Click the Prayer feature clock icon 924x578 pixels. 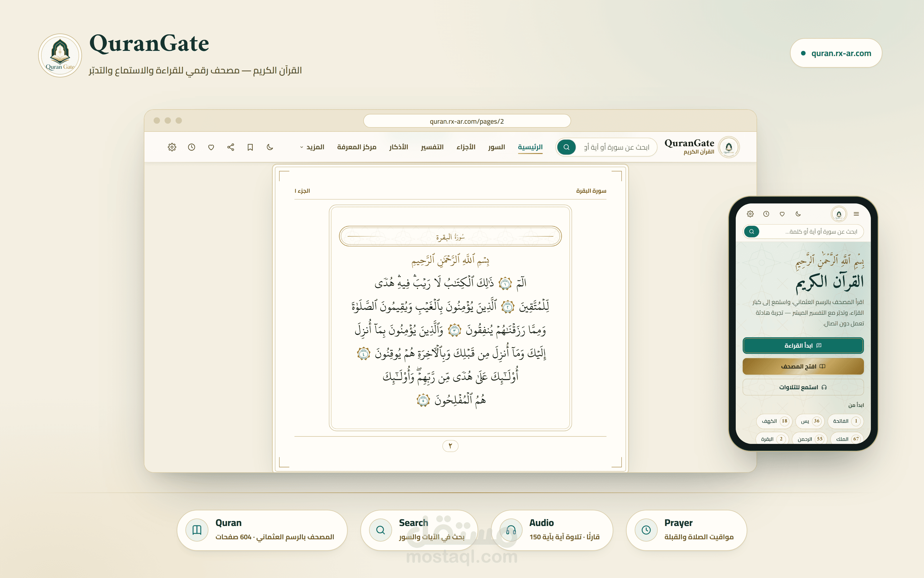[x=646, y=530]
